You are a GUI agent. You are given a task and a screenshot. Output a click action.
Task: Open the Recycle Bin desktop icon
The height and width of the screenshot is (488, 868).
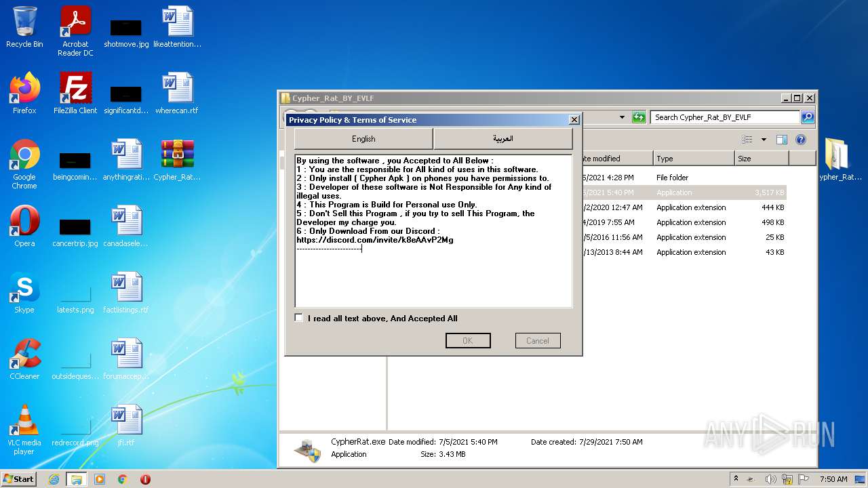(24, 28)
